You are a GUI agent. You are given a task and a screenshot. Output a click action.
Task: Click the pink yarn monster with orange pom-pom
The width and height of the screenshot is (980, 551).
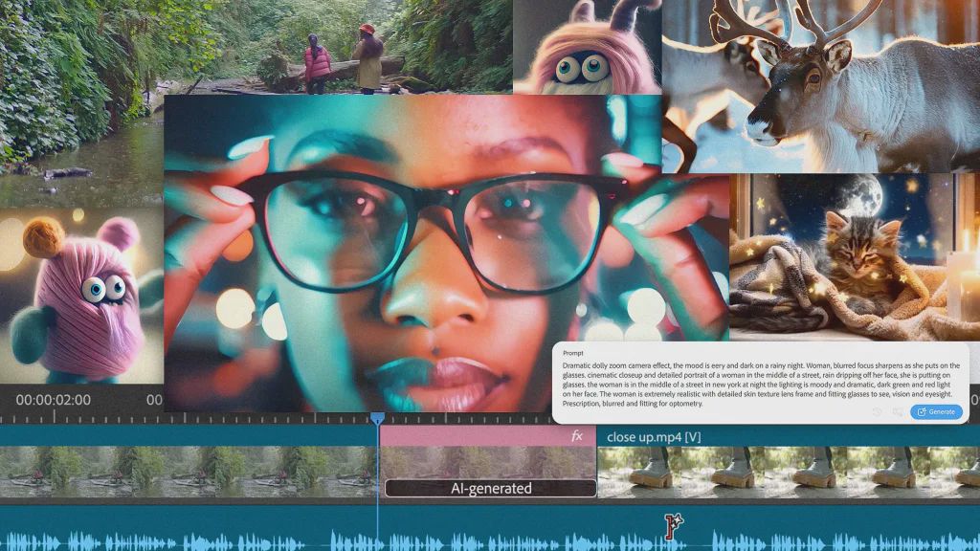point(82,296)
